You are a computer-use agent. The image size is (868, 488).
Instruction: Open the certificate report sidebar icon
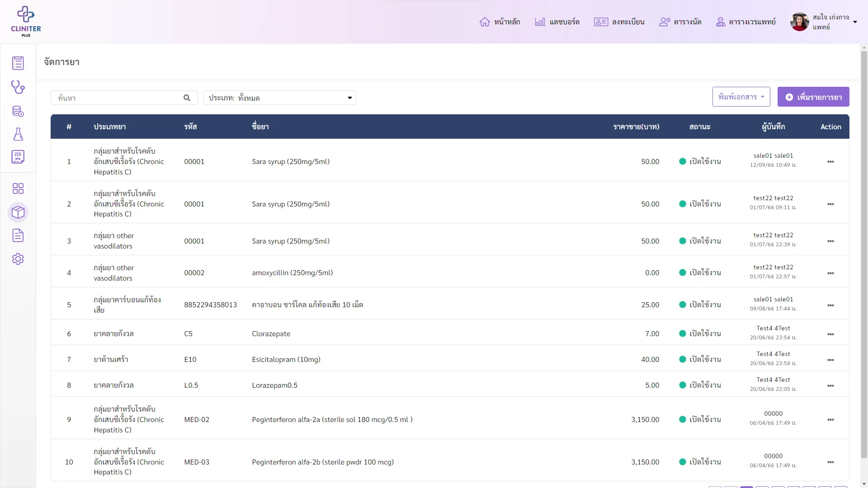(x=18, y=157)
